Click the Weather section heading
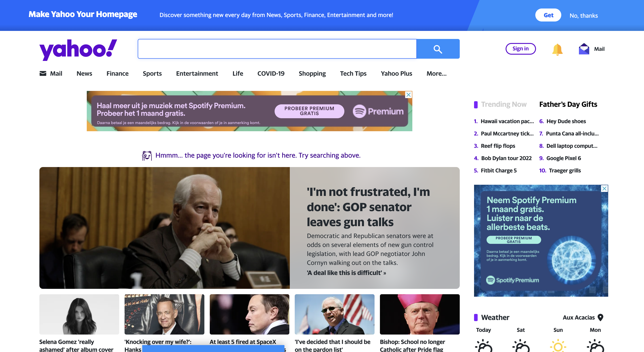This screenshot has height=352, width=644. tap(495, 318)
